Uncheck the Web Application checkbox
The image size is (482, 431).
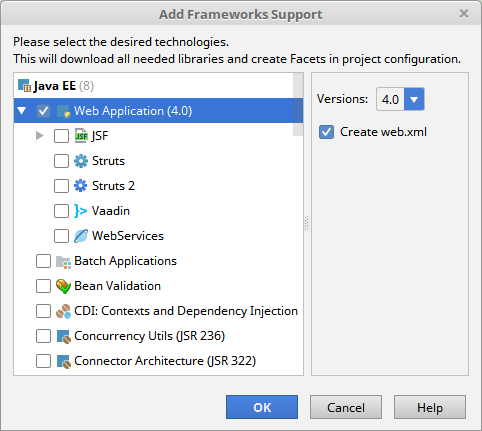[x=43, y=111]
